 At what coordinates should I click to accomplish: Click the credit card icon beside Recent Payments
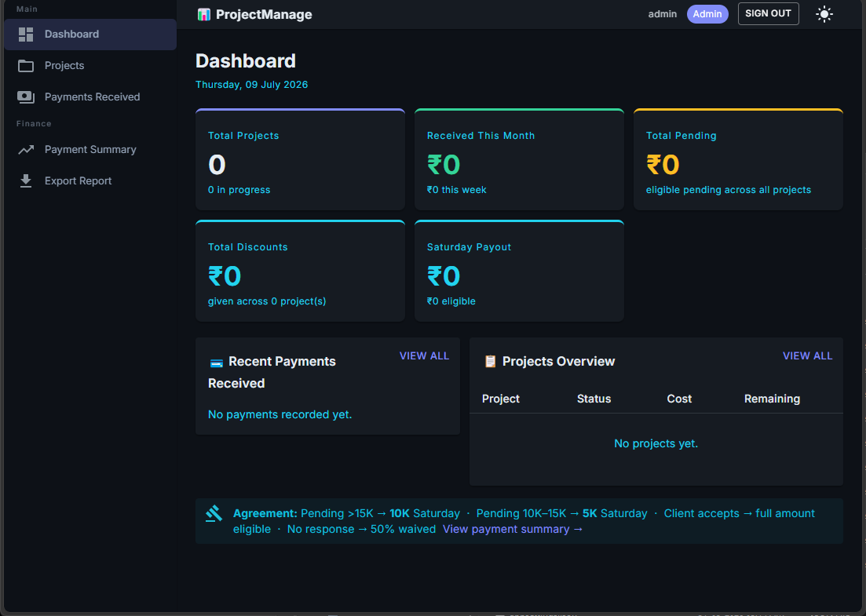pyautogui.click(x=217, y=363)
